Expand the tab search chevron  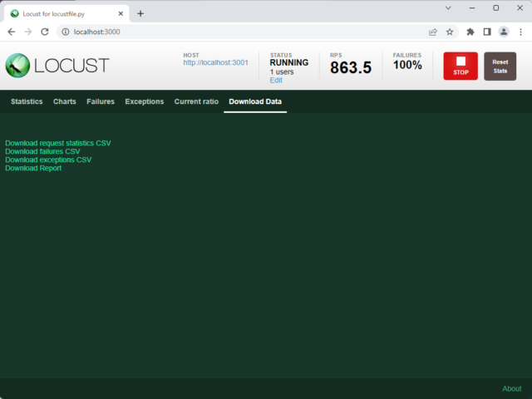pos(448,7)
